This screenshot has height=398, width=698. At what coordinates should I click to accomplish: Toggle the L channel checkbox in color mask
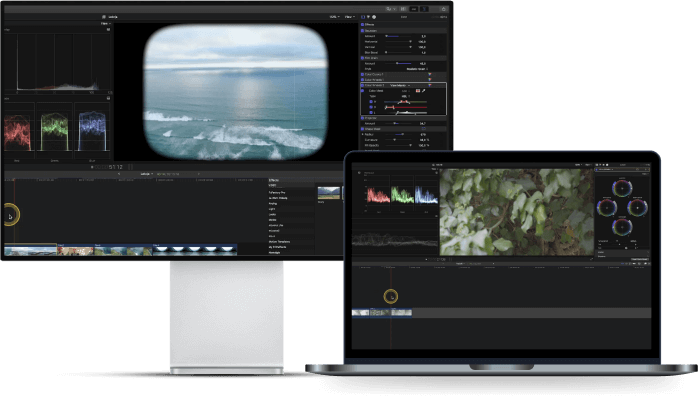pyautogui.click(x=371, y=113)
